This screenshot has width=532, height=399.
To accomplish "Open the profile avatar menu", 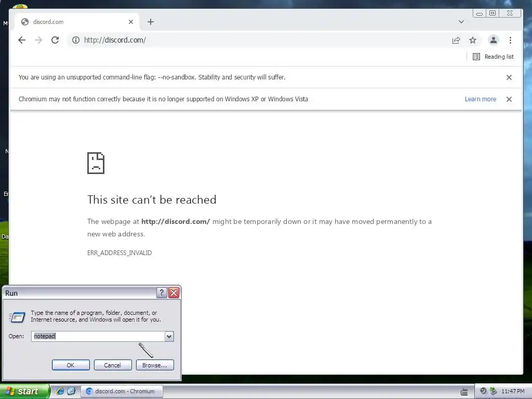I will pyautogui.click(x=494, y=40).
